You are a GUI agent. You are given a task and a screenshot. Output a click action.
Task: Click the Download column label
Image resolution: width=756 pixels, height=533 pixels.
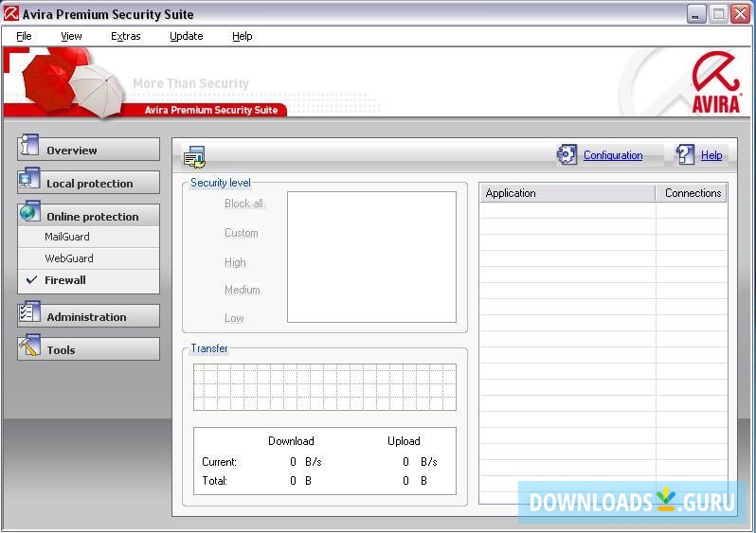coord(291,441)
